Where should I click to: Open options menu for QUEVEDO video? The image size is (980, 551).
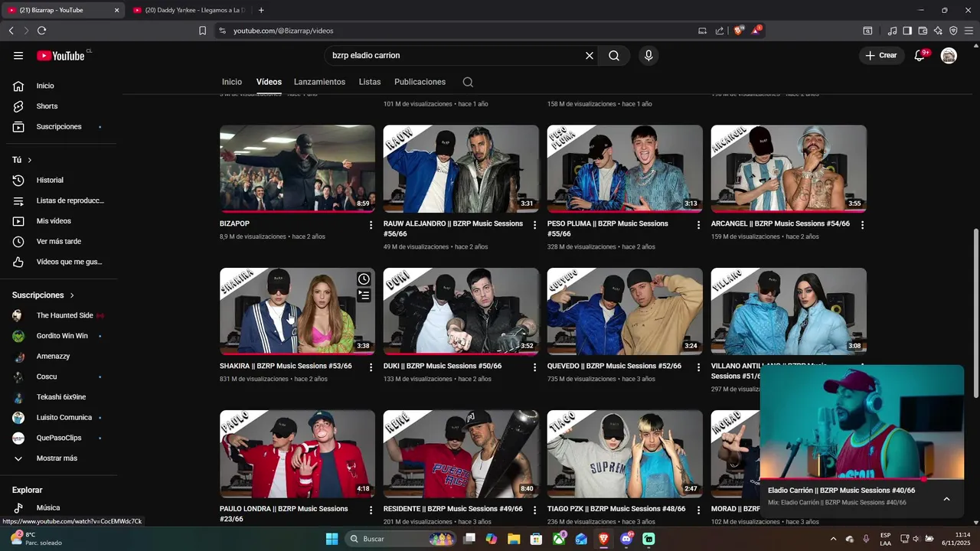(698, 367)
